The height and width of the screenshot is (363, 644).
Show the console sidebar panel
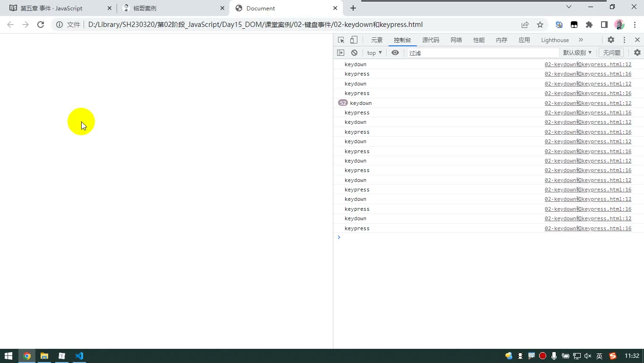(341, 53)
